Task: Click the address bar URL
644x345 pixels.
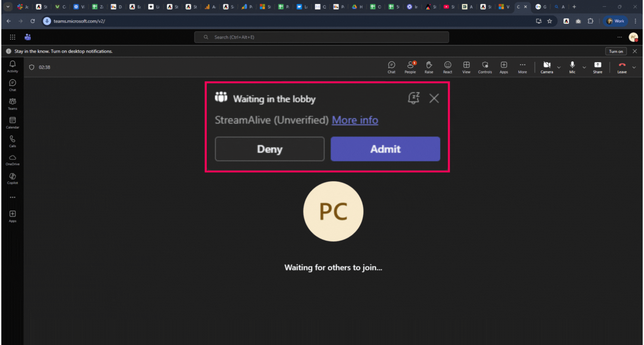Action: pos(79,21)
